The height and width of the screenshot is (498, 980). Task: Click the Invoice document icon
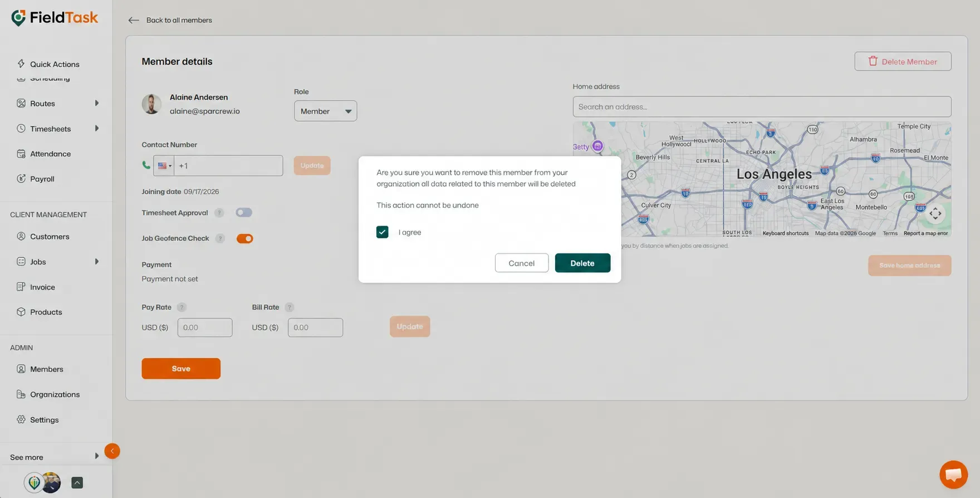(21, 287)
